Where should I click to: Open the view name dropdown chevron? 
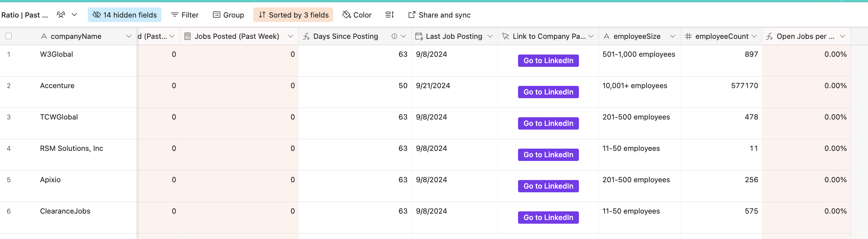74,15
